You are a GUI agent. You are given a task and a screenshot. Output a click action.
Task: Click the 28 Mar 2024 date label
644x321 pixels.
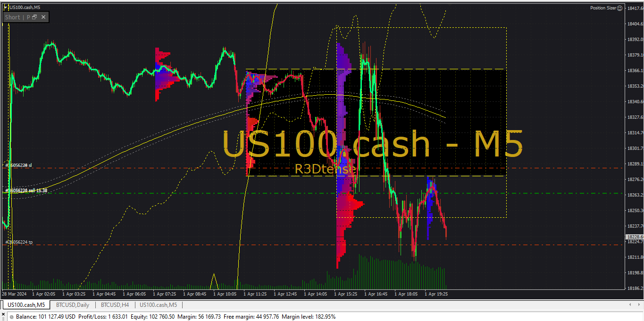point(14,294)
